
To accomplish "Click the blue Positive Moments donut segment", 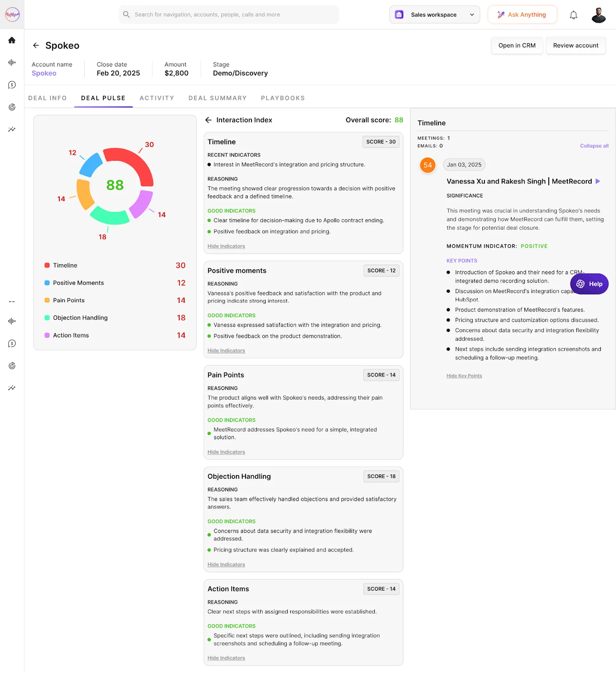I will click(x=90, y=165).
